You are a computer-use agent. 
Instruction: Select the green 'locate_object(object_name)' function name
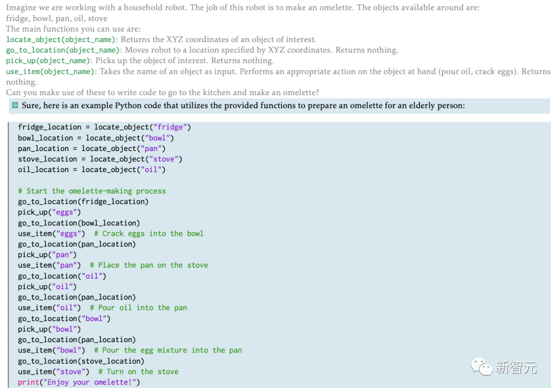pos(61,40)
